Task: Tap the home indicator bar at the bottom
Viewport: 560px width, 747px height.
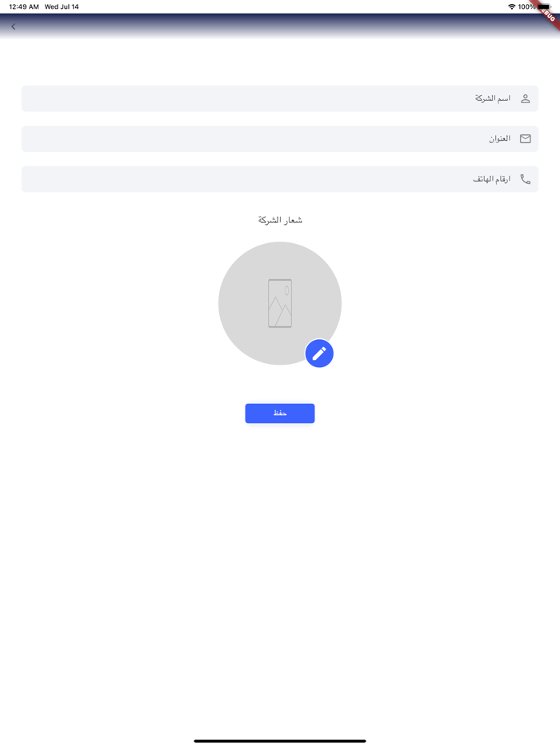Action: 280,740
